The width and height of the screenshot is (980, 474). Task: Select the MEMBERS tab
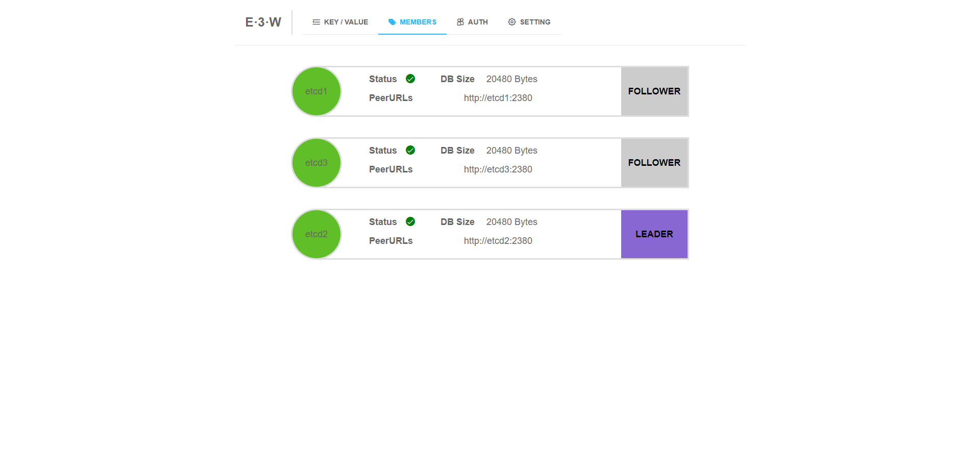412,22
